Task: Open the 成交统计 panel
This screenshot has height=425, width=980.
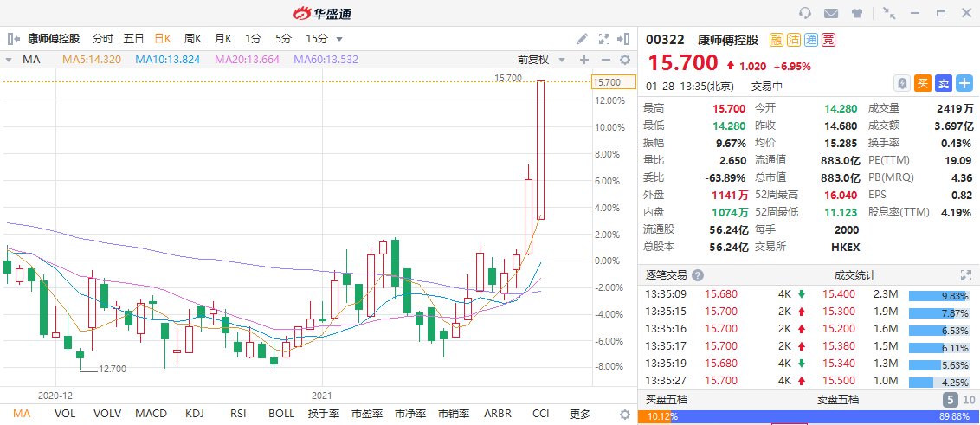Action: click(855, 275)
